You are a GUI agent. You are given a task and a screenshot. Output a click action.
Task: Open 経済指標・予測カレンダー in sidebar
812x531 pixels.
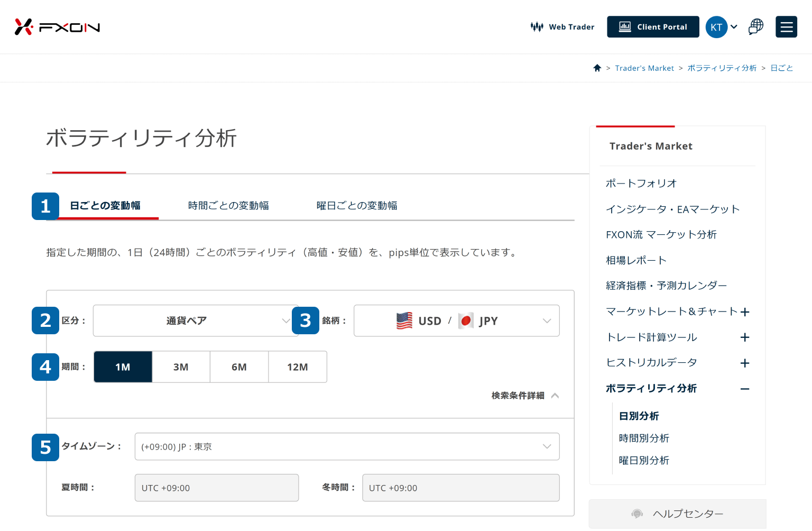coord(666,286)
